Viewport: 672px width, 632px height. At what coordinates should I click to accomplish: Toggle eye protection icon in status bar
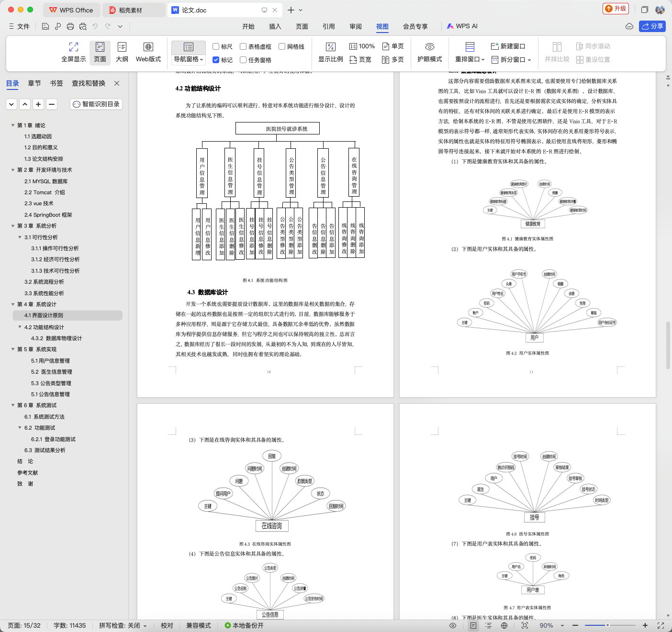pyautogui.click(x=453, y=625)
